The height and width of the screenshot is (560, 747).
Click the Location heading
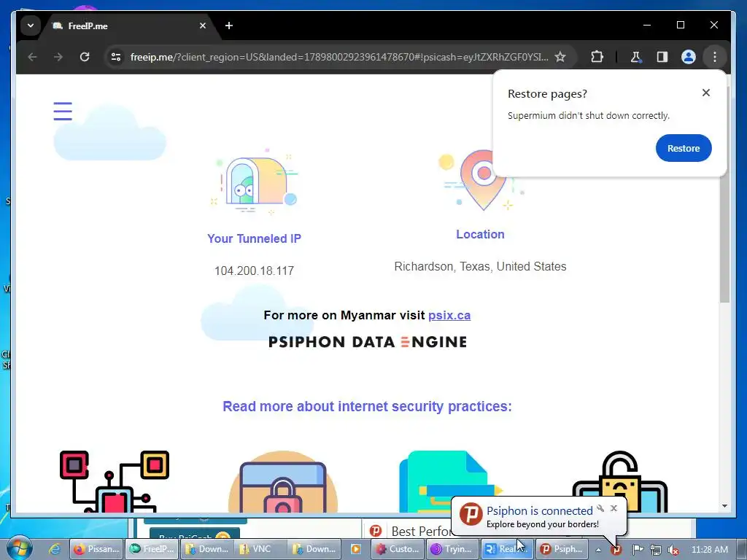point(480,234)
